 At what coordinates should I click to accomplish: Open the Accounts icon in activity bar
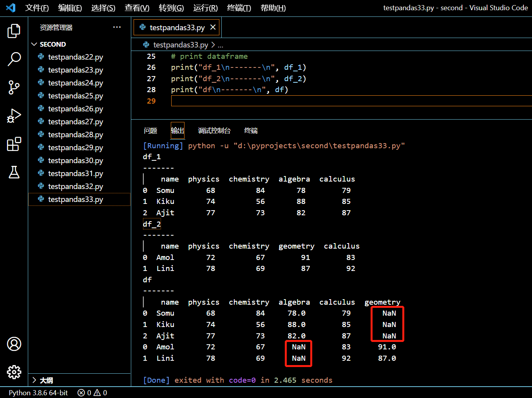tap(14, 344)
